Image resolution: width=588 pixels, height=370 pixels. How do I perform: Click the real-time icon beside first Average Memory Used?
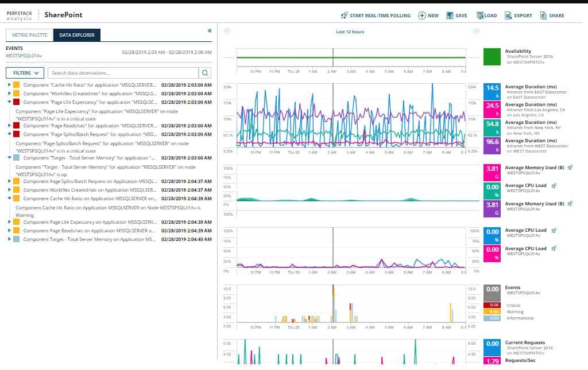[570, 168]
